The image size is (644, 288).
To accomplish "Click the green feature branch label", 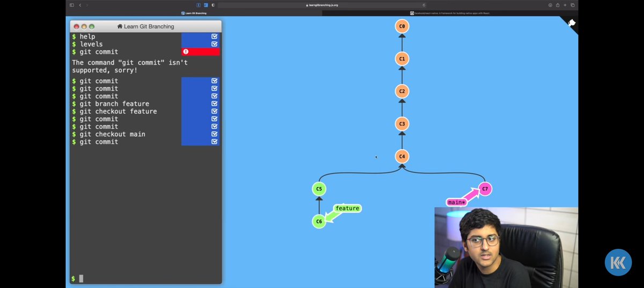I will (347, 208).
